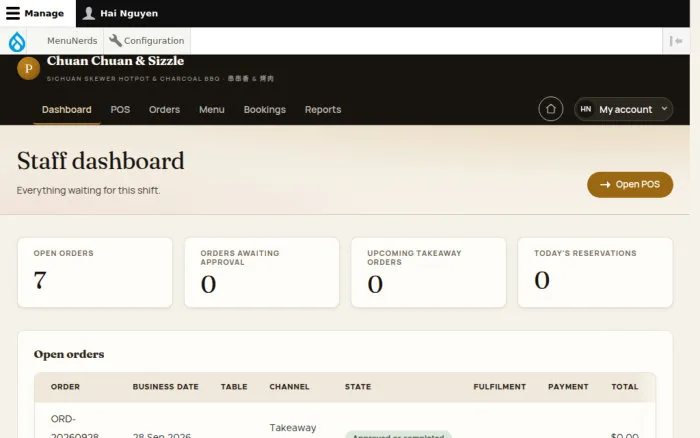Open the MenuNerds toolbar item
The width and height of the screenshot is (700, 438).
72,41
